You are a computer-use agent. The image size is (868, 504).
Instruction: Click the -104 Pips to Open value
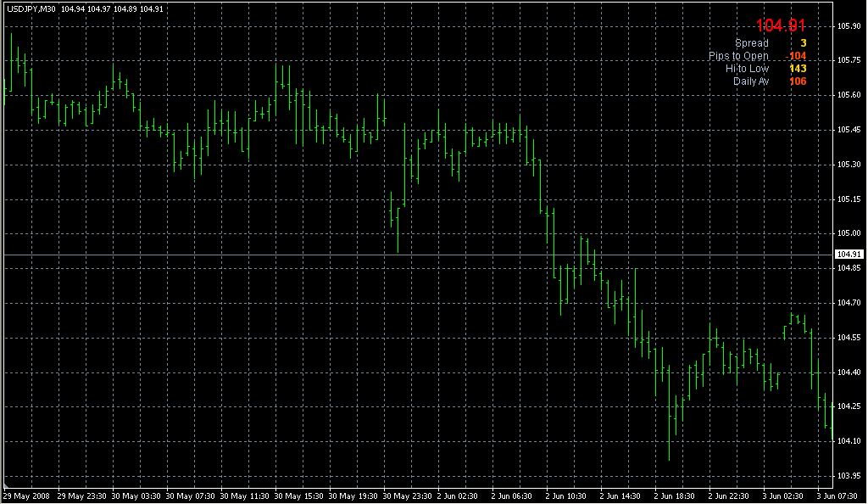point(796,56)
